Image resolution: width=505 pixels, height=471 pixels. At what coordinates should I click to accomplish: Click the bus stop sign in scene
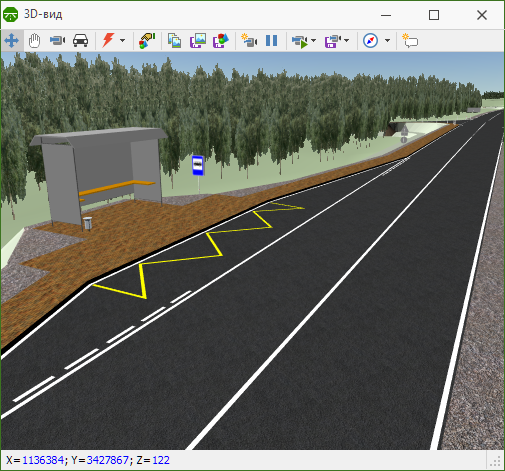[198, 165]
